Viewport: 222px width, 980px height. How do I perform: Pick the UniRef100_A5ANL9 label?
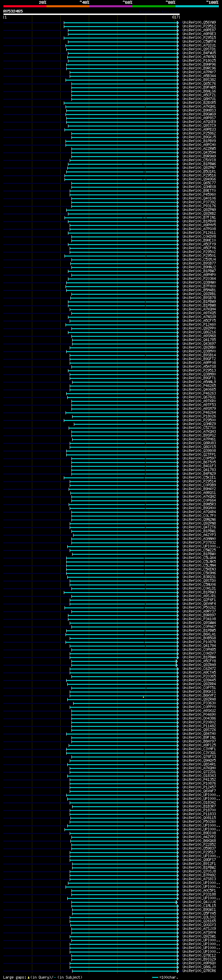pos(199,382)
